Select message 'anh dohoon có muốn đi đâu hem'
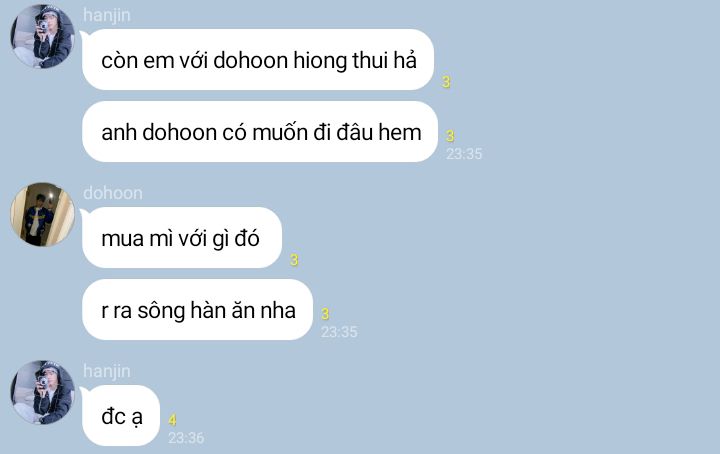 (x=260, y=132)
